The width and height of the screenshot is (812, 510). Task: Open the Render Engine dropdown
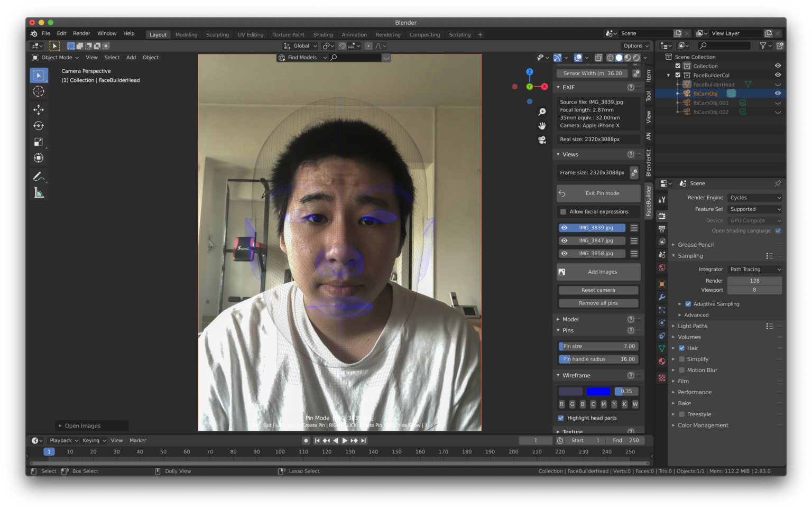coord(754,198)
